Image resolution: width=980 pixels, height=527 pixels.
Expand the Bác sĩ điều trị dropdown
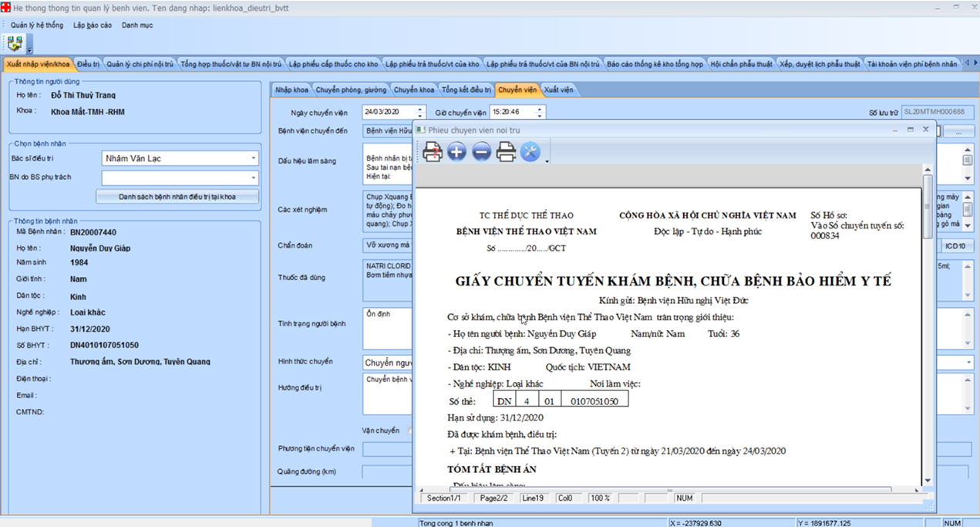253,158
